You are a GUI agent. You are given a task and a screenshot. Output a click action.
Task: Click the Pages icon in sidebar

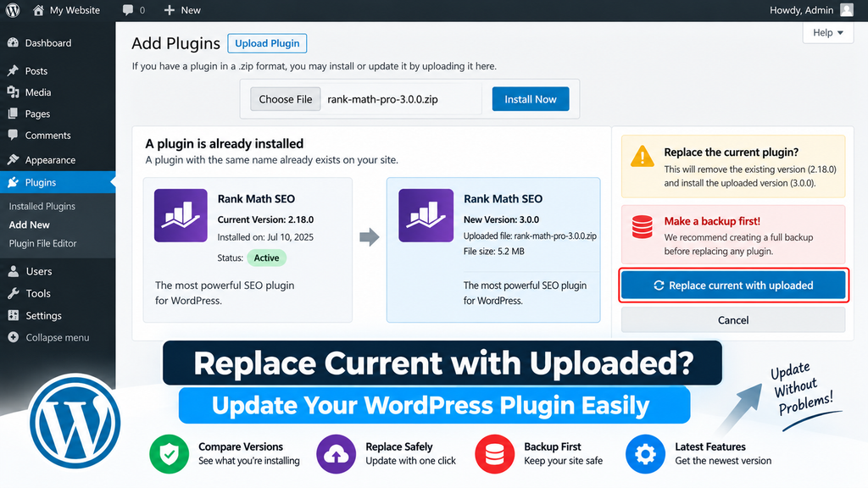point(14,114)
